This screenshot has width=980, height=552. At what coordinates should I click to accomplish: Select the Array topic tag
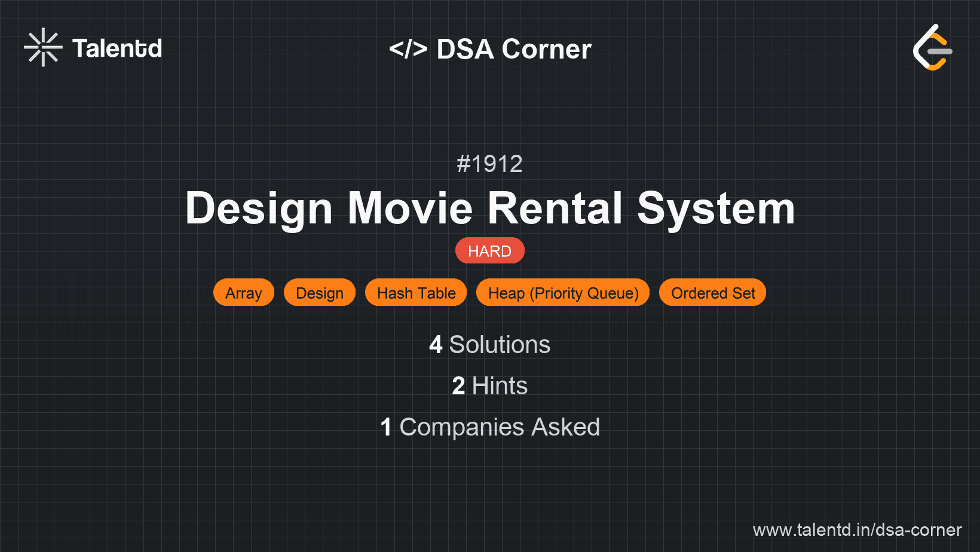point(244,293)
